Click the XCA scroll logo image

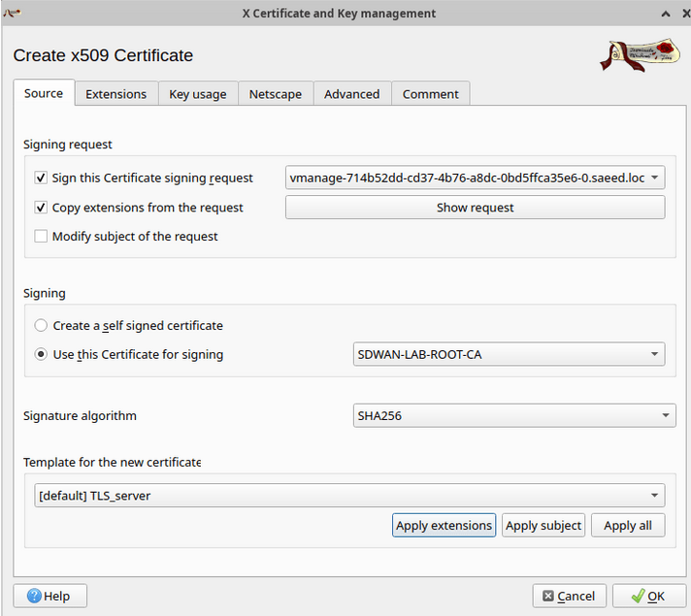click(x=638, y=55)
